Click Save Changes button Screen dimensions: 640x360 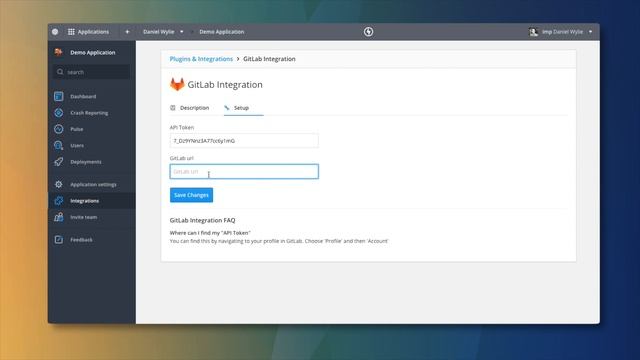point(191,195)
